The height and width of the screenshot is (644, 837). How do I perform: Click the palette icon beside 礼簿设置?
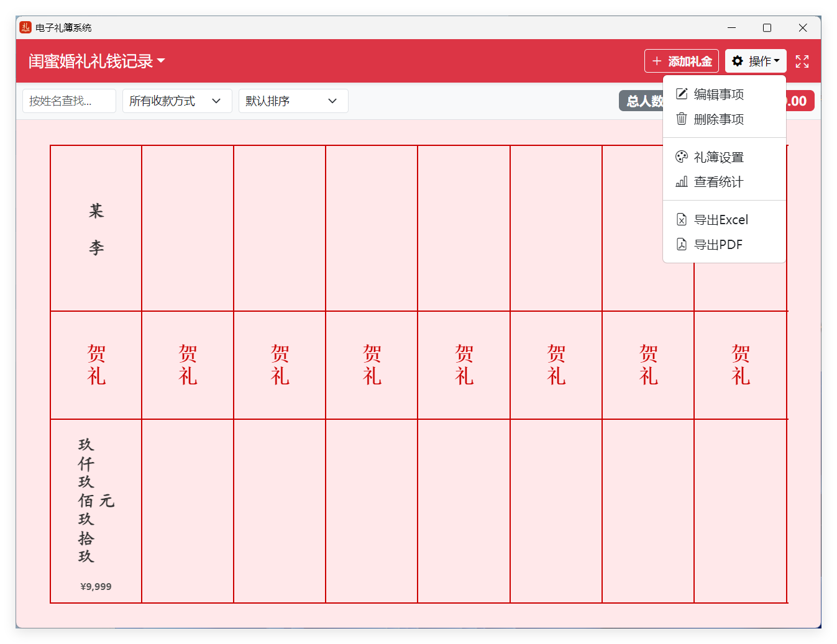[682, 156]
